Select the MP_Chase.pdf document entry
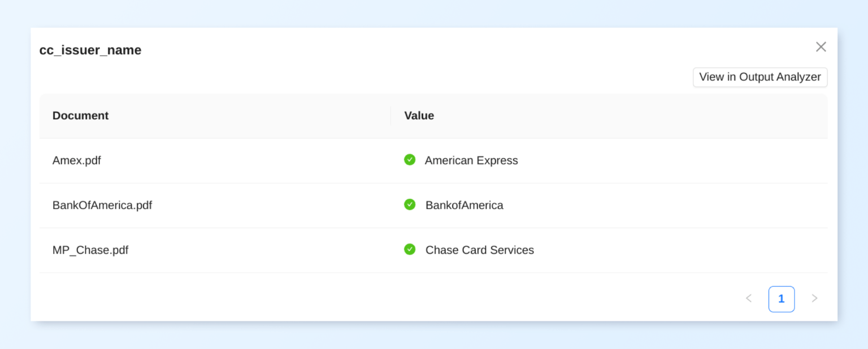The image size is (868, 349). click(x=90, y=250)
